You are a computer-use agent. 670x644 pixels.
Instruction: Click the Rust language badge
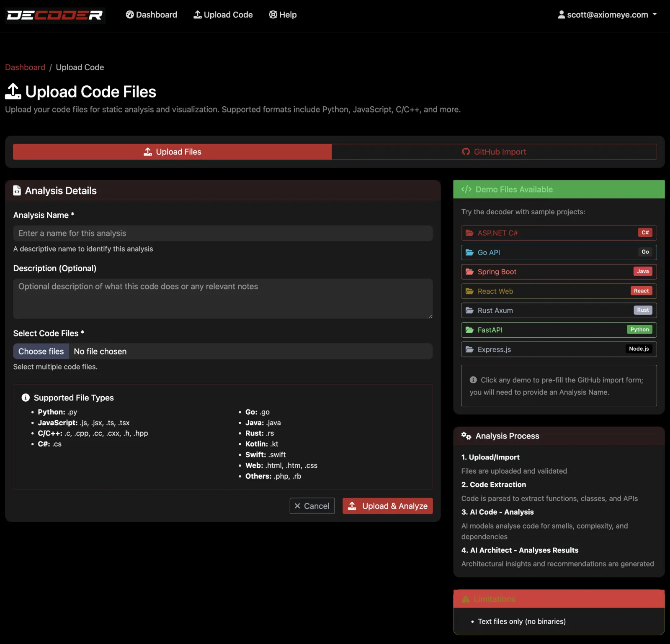click(x=643, y=310)
